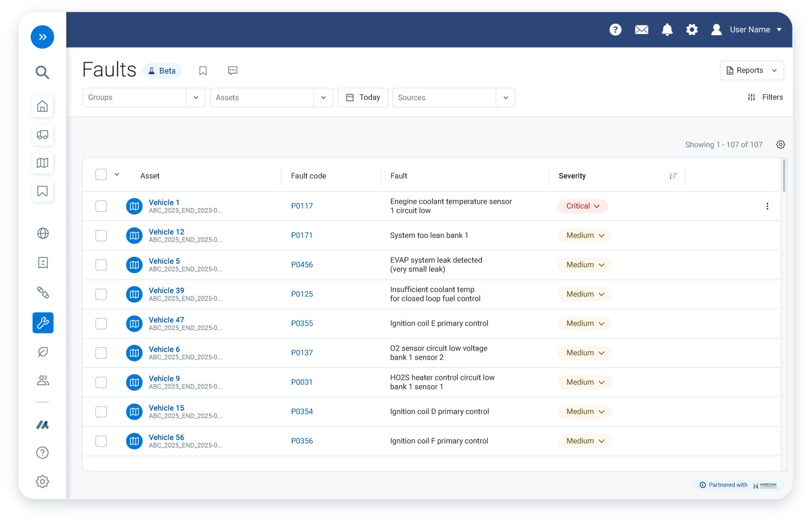Click the wrench maintenance icon in sidebar
The height and width of the screenshot is (532, 811).
point(43,323)
